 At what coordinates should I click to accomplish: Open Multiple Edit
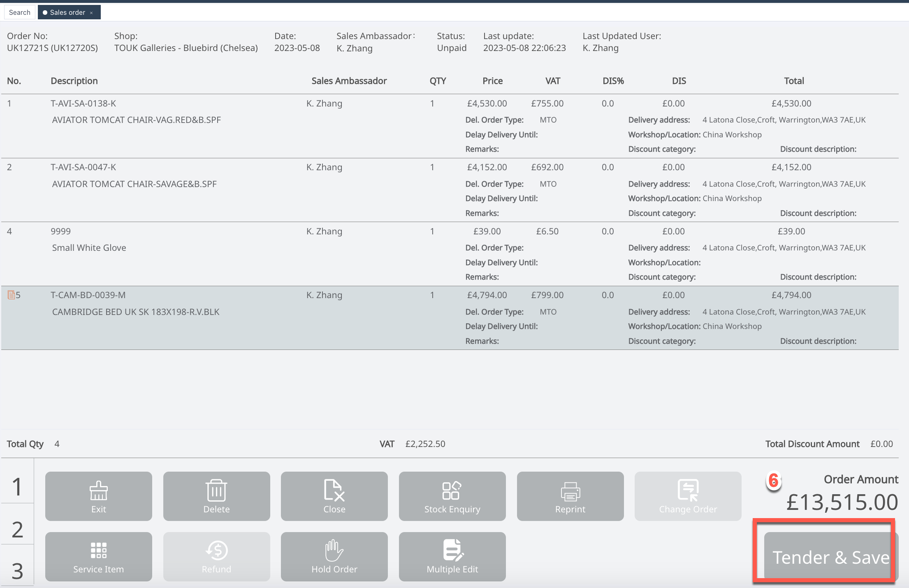coord(452,556)
